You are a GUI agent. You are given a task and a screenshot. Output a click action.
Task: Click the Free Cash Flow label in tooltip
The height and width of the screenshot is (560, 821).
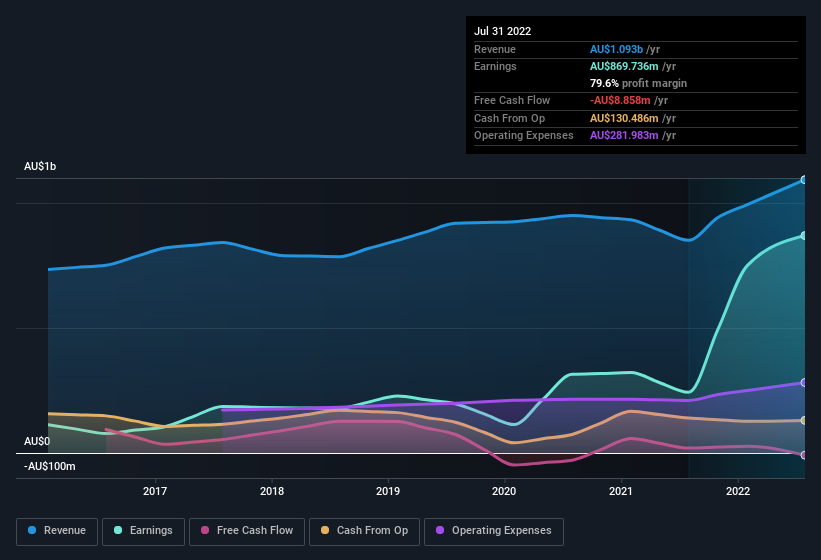(512, 100)
